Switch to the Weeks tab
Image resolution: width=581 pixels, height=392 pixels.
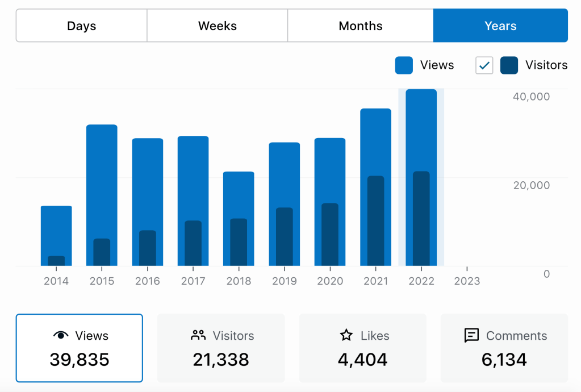click(218, 26)
